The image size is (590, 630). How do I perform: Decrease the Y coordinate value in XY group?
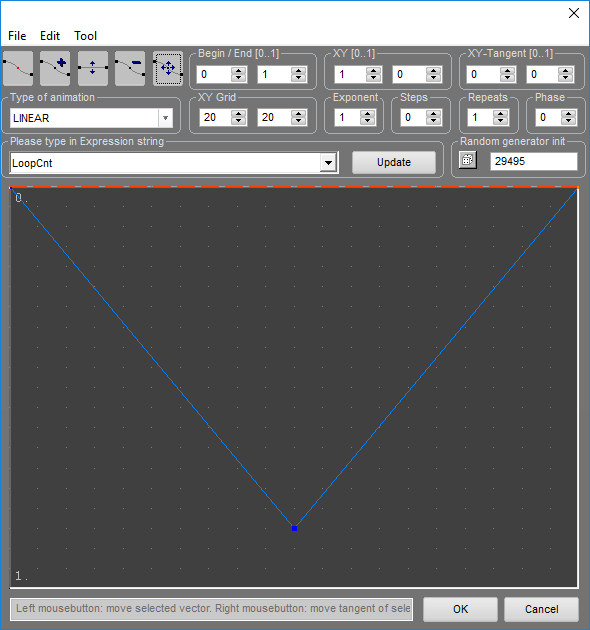coord(433,78)
